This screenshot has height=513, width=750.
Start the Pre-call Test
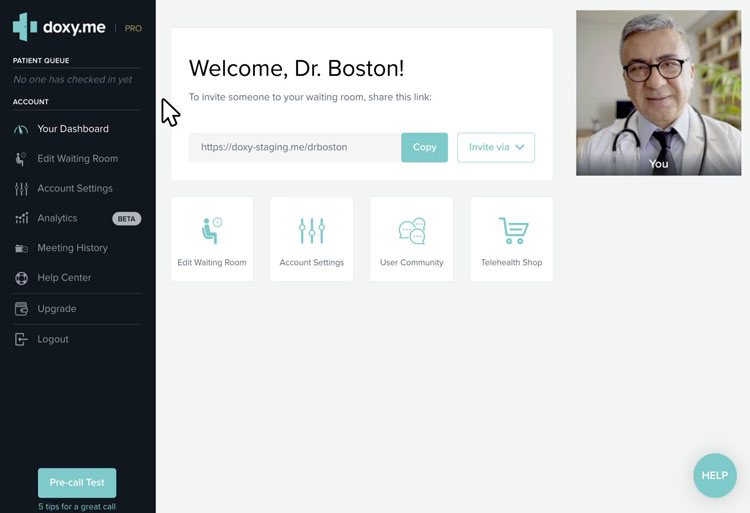tap(77, 483)
